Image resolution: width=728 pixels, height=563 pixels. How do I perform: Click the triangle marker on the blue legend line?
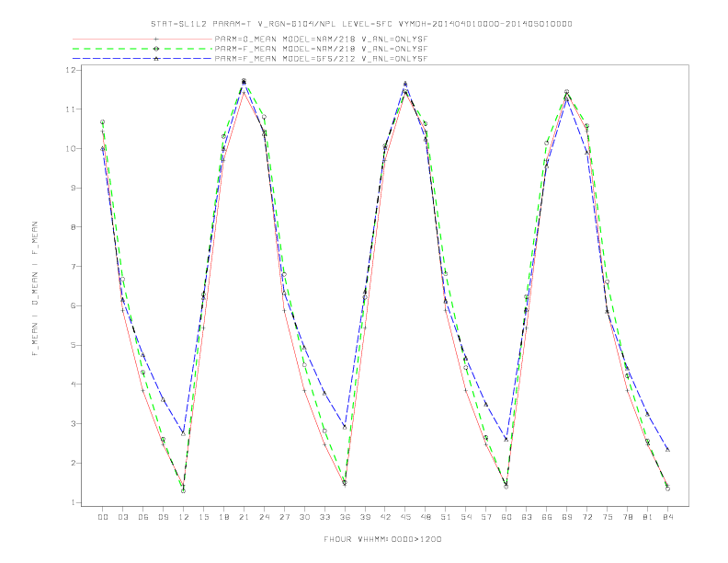pyautogui.click(x=156, y=59)
